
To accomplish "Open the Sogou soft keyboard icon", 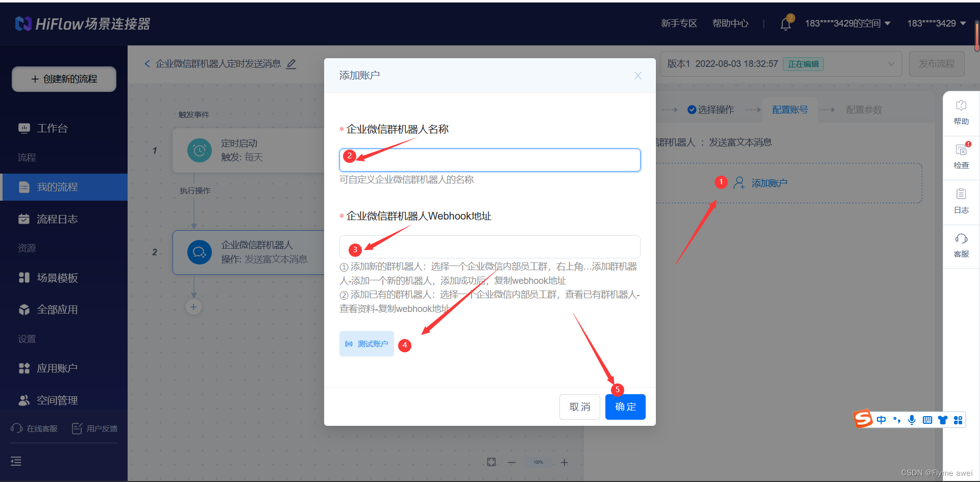I will [927, 420].
